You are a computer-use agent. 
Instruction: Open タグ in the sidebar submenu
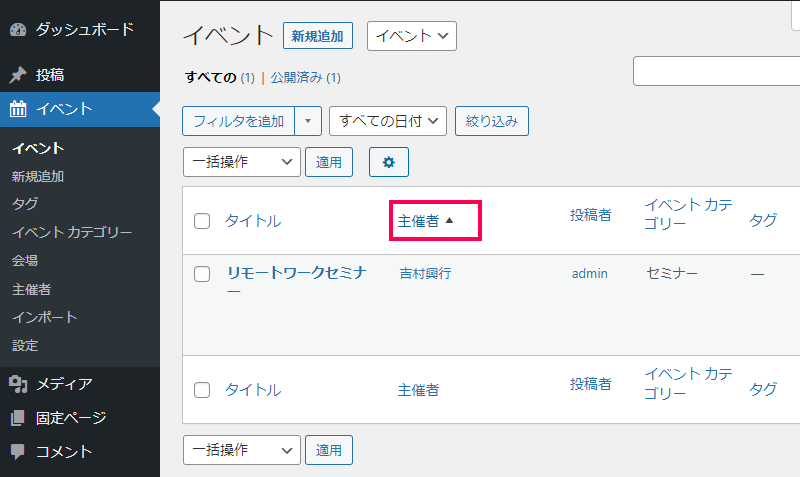click(x=25, y=204)
